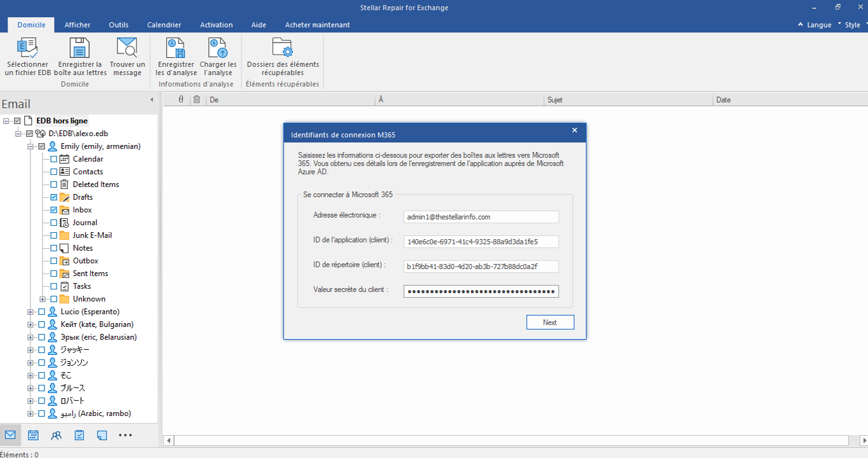This screenshot has height=458, width=868.
Task: Click the horizontal scrollbar under message list
Action: point(512,440)
